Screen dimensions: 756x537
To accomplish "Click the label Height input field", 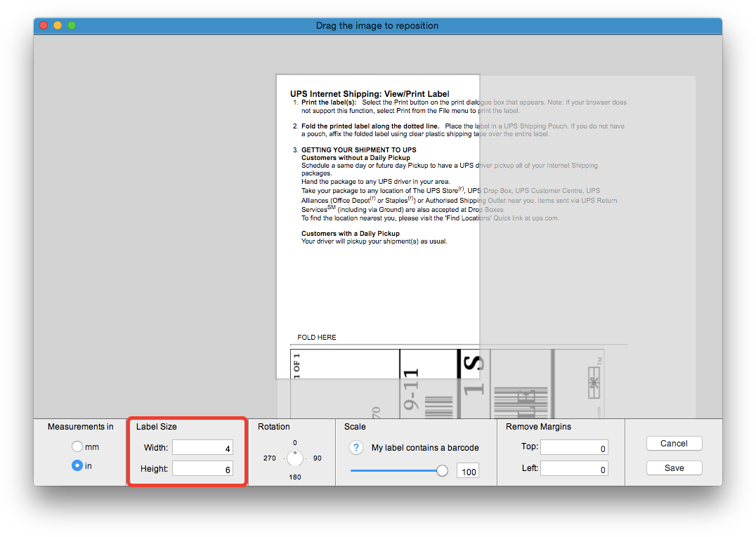I will pos(202,469).
